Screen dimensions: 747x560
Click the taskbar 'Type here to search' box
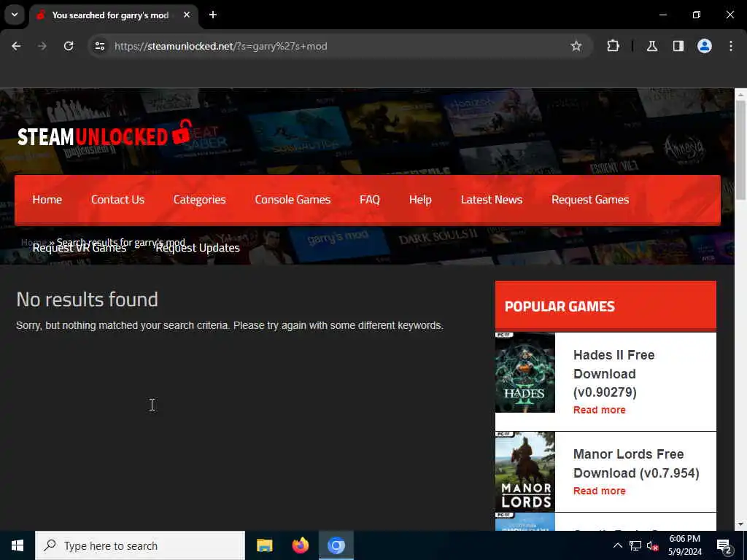click(x=140, y=545)
